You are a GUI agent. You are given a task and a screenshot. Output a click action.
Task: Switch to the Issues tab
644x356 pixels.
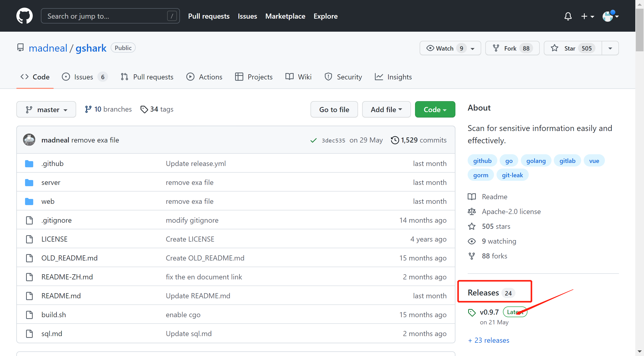coord(84,77)
